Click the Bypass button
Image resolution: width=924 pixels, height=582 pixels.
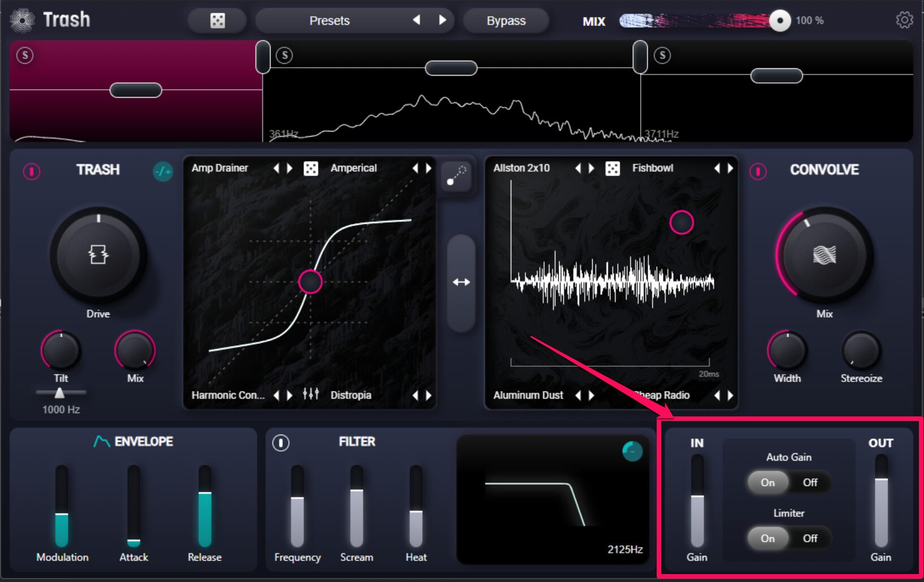pos(506,21)
